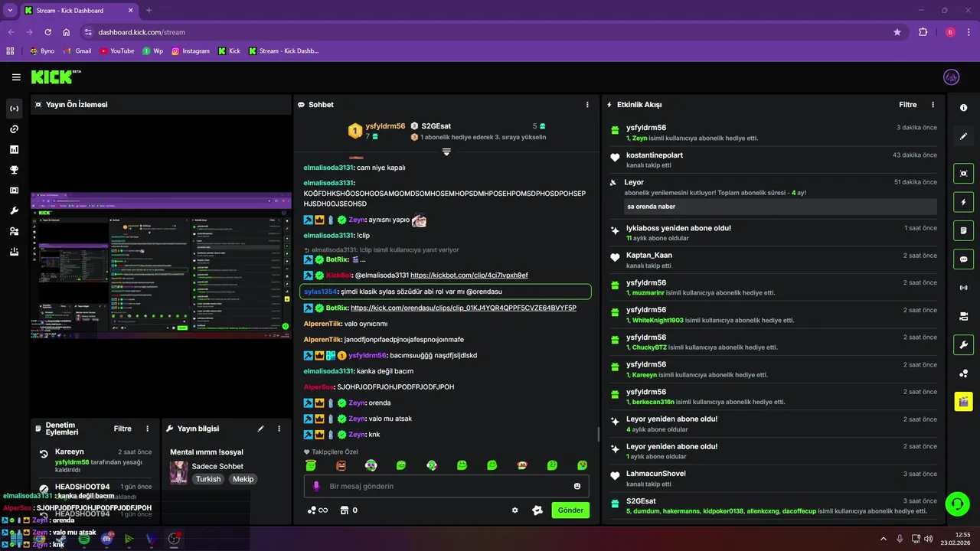Click the Gönder send button
Screen dimensions: 980x551
coord(570,510)
